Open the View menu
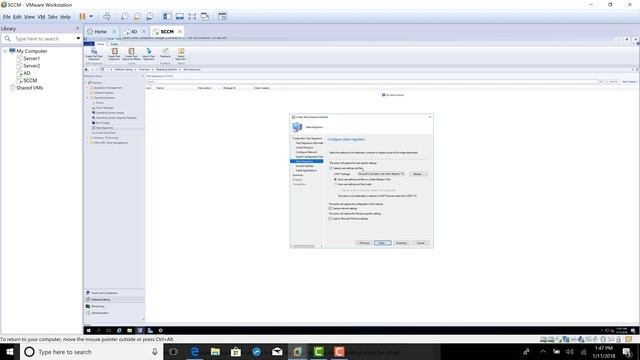 pyautogui.click(x=29, y=17)
